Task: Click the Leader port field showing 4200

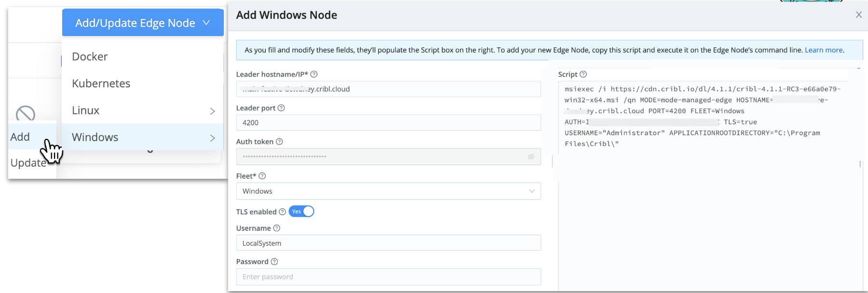Action: click(389, 122)
